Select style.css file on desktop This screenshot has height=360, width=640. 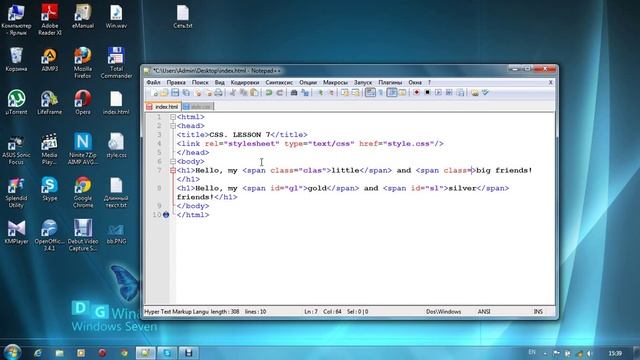(116, 145)
